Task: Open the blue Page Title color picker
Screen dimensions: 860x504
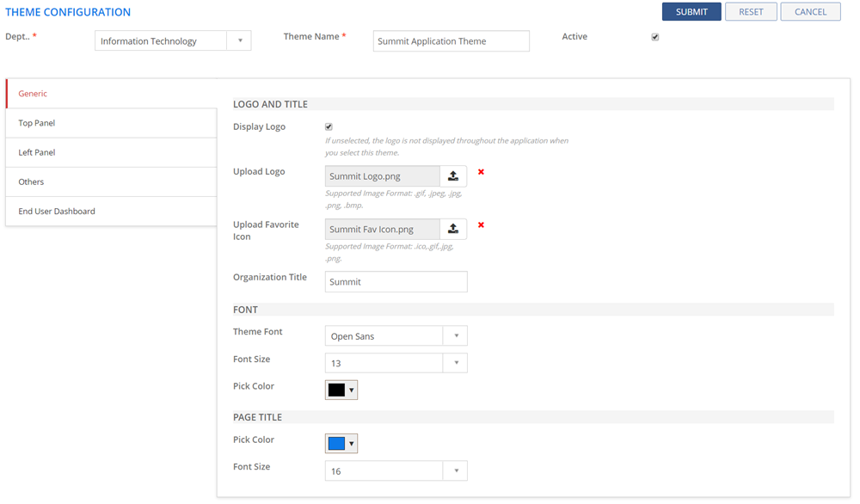Action: (x=341, y=444)
